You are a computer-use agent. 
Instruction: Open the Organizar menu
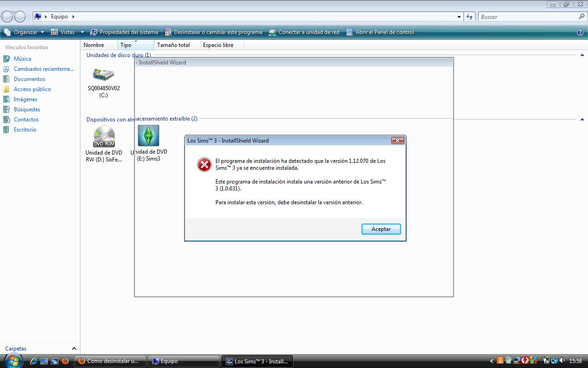coord(25,32)
